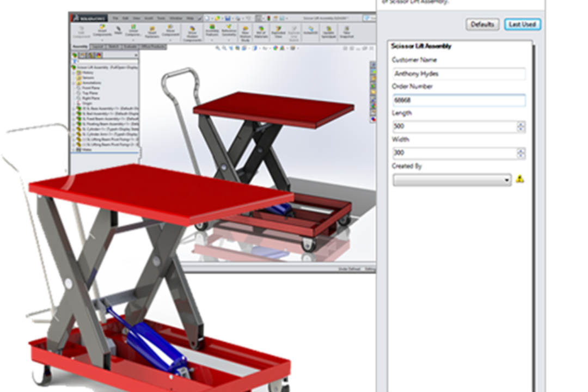This screenshot has height=392, width=588.
Task: Open the Window menu
Action: [x=176, y=19]
